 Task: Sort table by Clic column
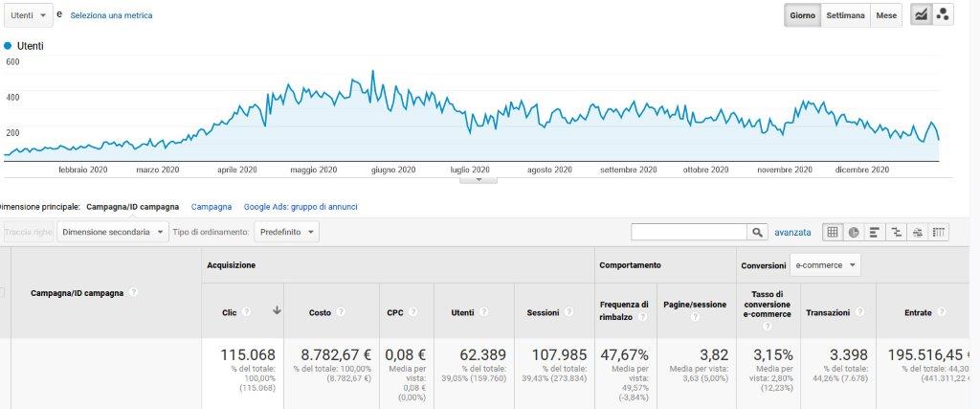click(x=230, y=312)
